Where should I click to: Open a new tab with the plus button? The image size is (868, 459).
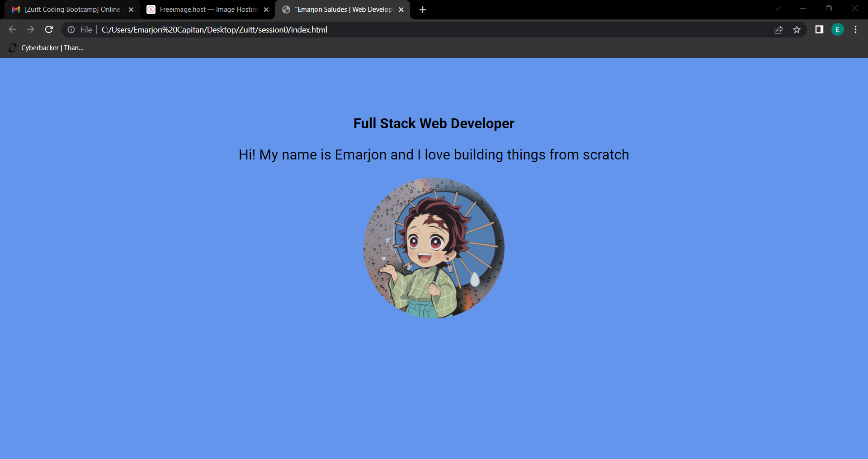coord(422,9)
